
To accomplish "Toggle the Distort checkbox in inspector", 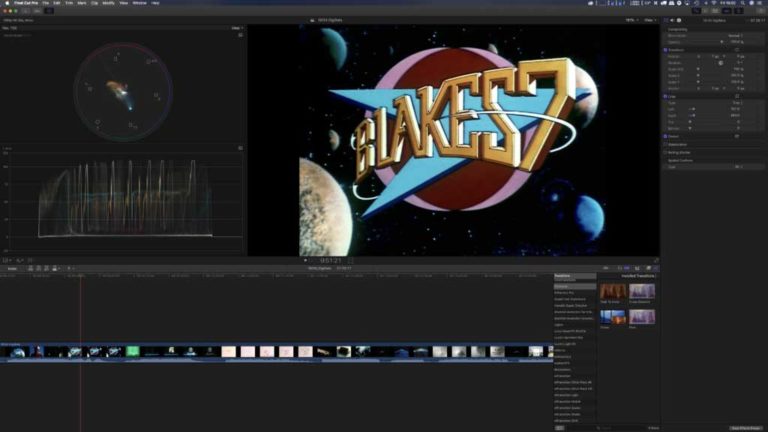I will (665, 136).
